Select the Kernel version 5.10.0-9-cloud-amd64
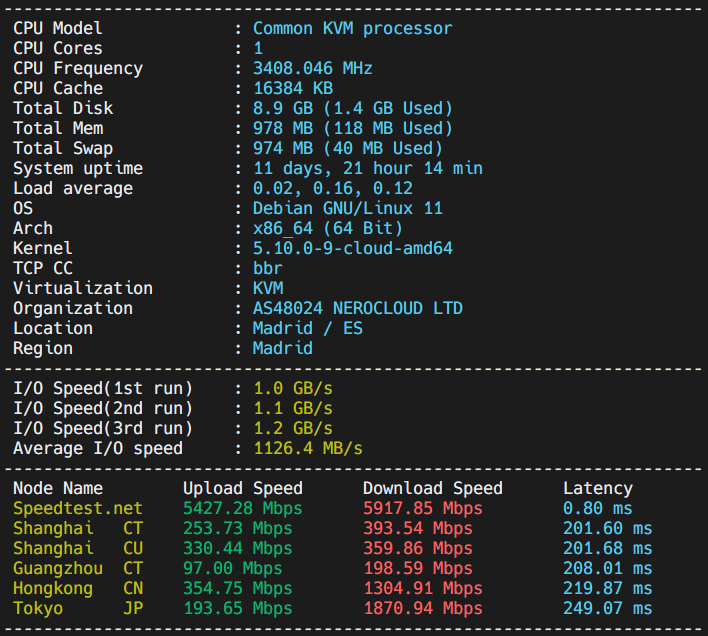The image size is (708, 636). pos(352,248)
